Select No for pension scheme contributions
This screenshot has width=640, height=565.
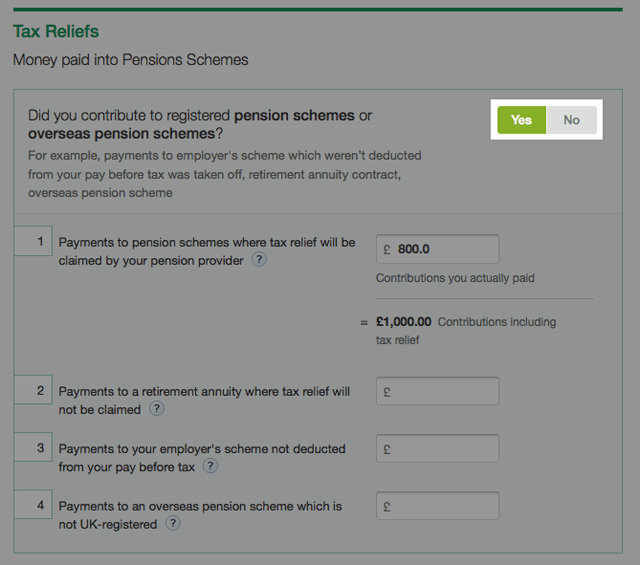pyautogui.click(x=571, y=120)
